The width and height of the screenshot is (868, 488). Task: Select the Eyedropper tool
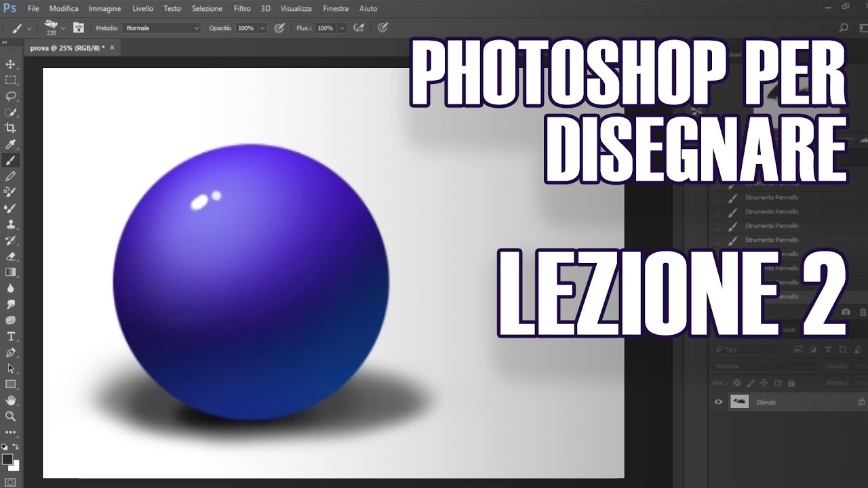coord(11,144)
